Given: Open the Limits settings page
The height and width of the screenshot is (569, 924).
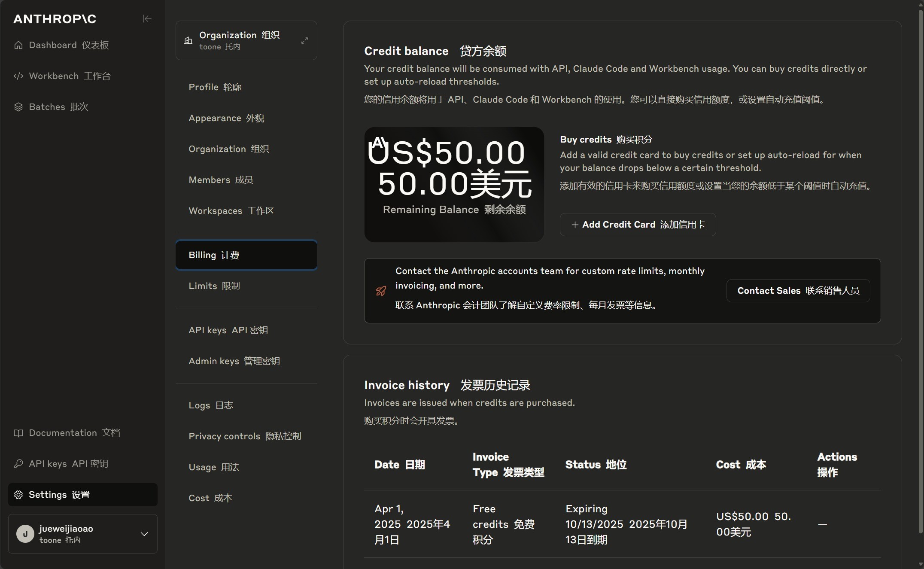Looking at the screenshot, I should point(214,286).
